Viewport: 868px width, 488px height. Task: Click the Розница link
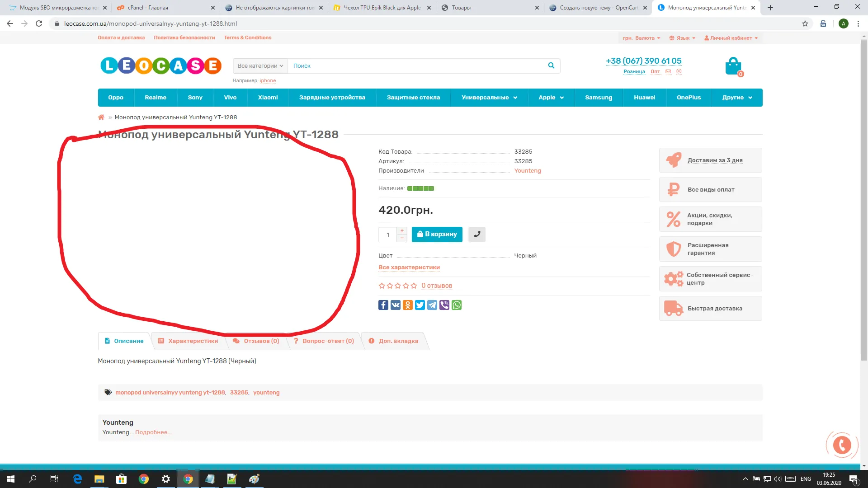(634, 71)
